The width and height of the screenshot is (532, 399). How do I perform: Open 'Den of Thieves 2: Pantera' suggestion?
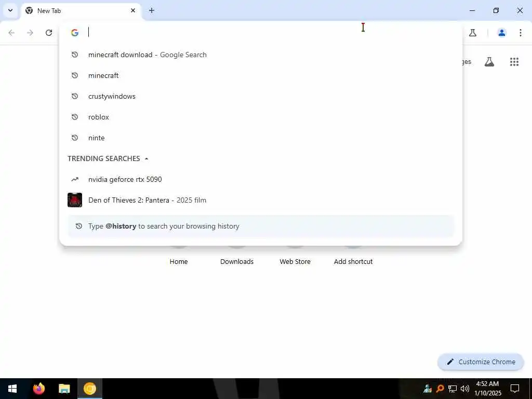click(261, 200)
